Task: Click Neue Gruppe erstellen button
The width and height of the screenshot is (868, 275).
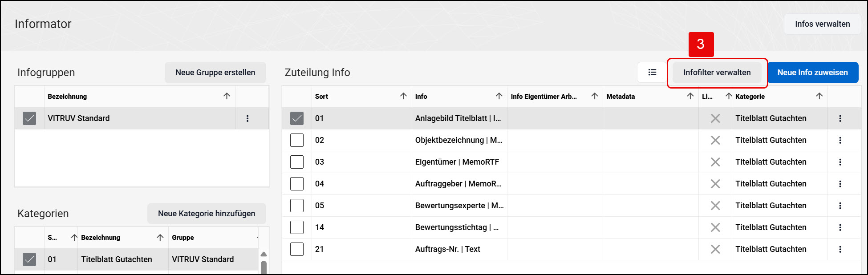Action: [x=215, y=73]
